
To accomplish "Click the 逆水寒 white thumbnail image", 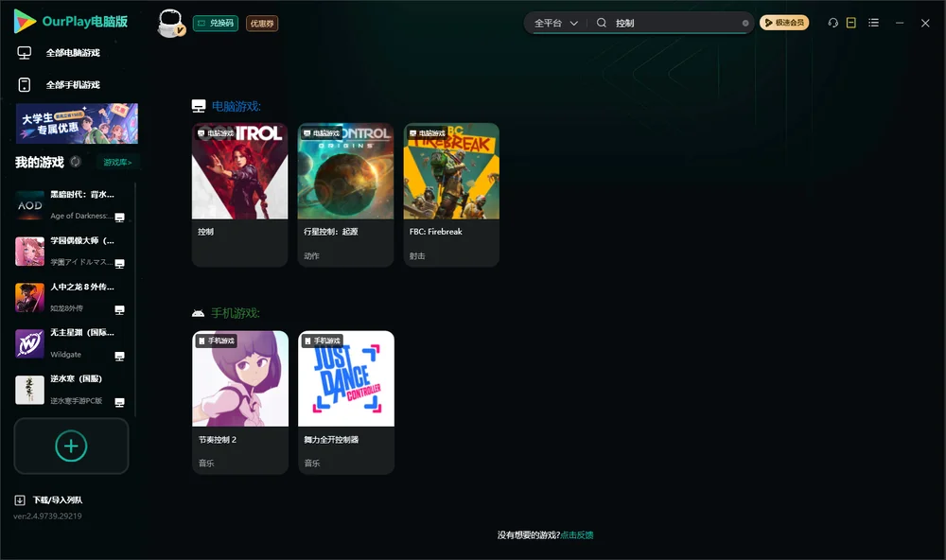I will tap(29, 390).
